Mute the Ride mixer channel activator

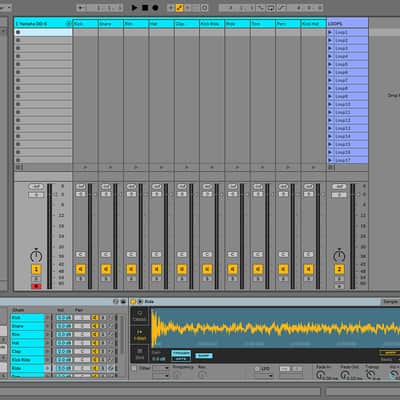(x=233, y=269)
